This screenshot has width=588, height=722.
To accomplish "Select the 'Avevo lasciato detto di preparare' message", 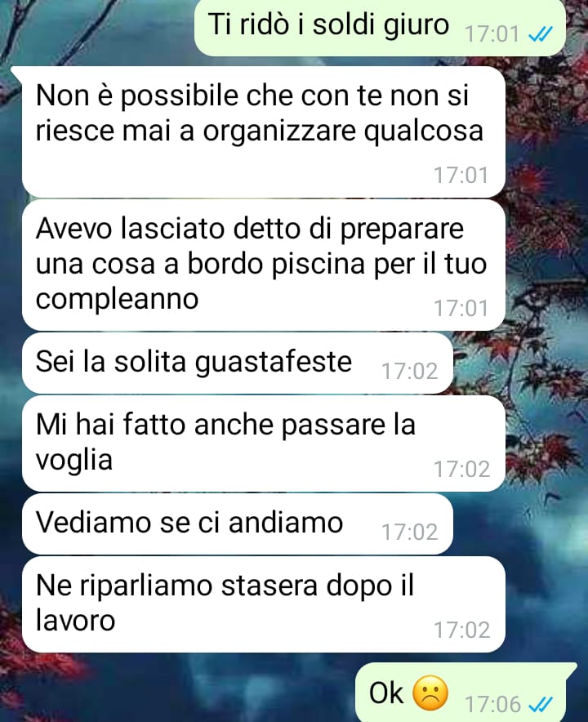I will coord(264,265).
